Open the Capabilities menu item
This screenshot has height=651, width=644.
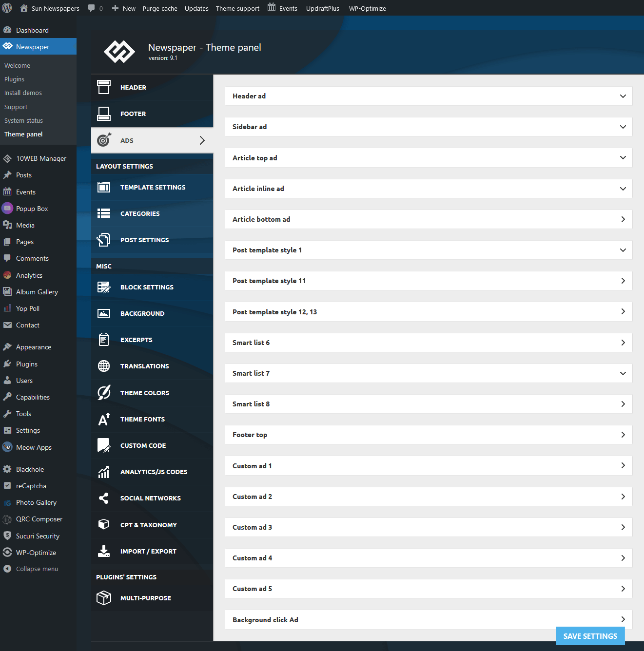(38, 397)
